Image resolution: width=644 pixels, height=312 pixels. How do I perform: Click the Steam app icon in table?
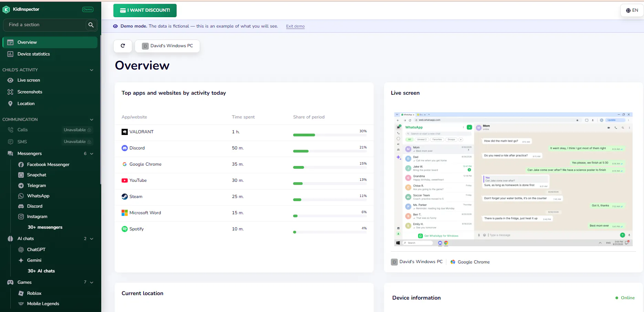(125, 197)
